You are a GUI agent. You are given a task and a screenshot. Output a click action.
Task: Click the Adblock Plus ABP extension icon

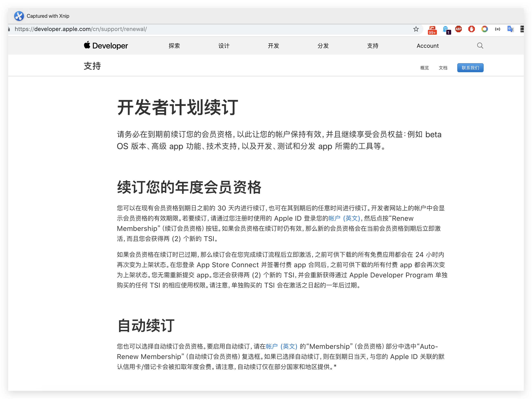point(458,29)
